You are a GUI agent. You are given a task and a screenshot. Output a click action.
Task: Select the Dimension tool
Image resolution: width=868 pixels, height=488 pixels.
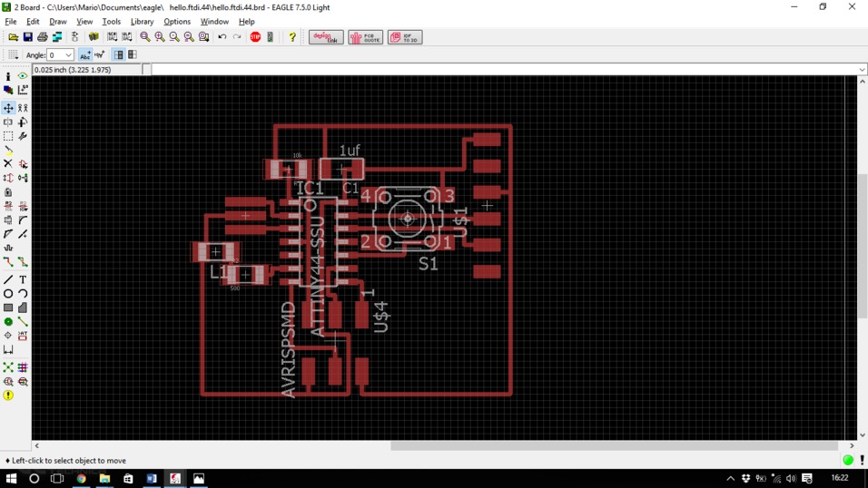click(x=8, y=350)
